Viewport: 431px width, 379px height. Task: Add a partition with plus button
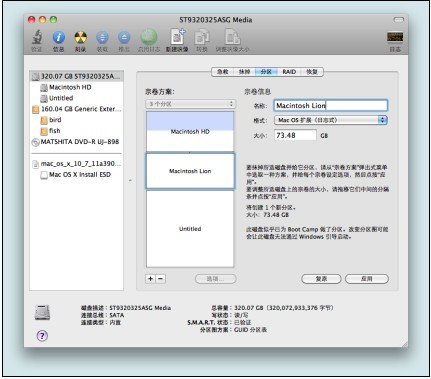coord(151,279)
